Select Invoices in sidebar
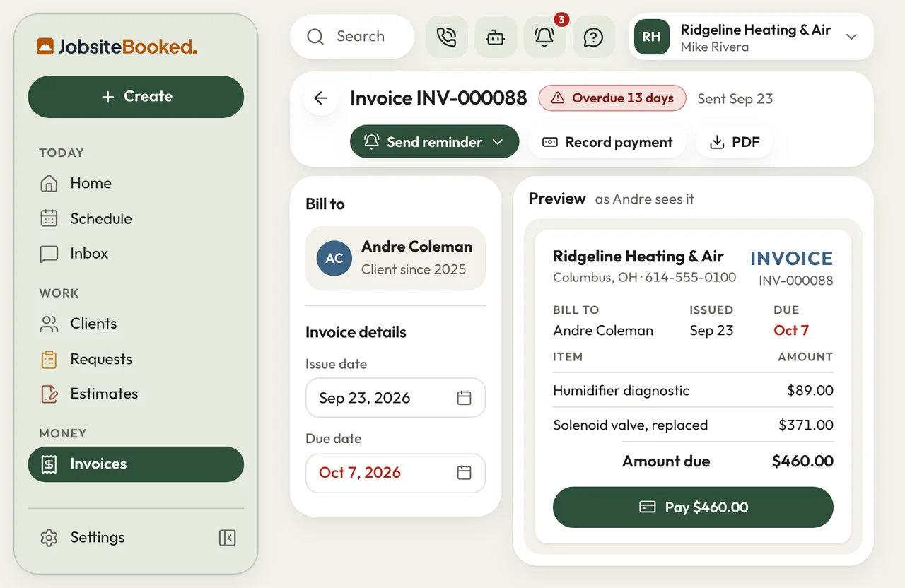 (x=136, y=464)
